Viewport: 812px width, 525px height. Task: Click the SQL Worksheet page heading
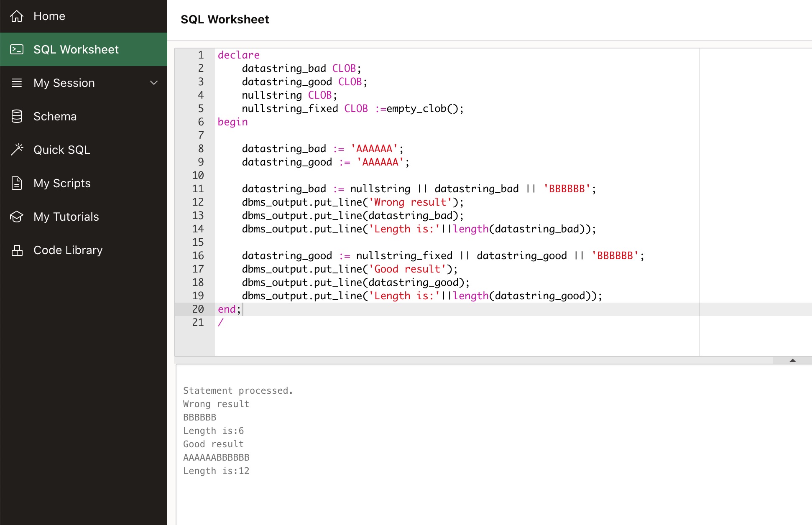tap(225, 19)
